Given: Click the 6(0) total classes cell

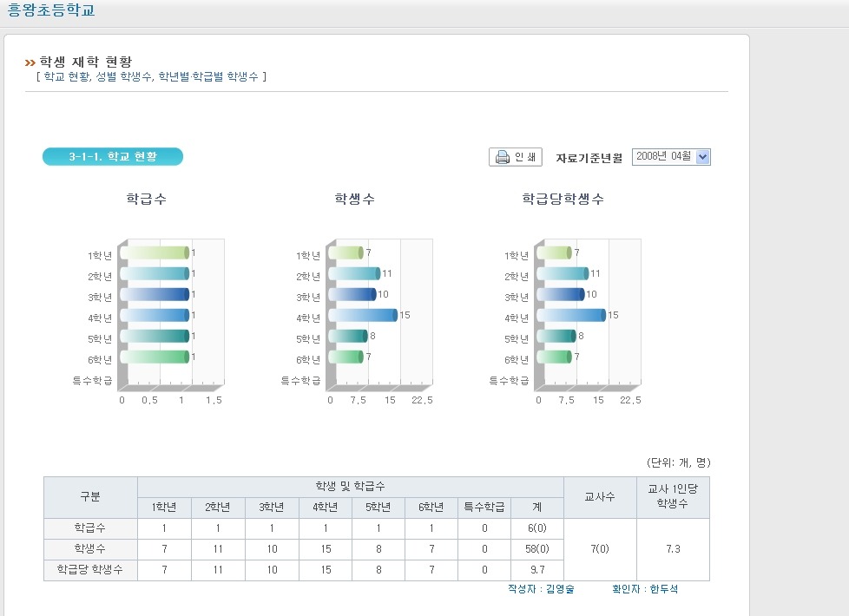Looking at the screenshot, I should tap(537, 528).
